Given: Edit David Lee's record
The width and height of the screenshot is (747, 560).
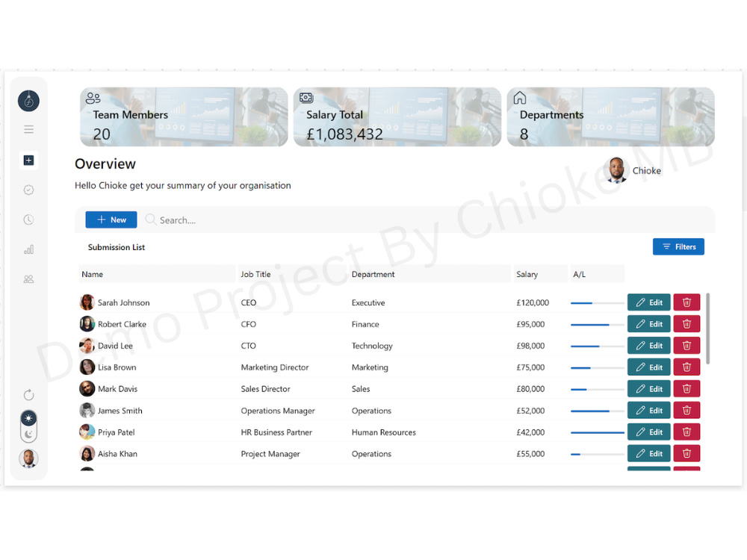Looking at the screenshot, I should coord(648,346).
